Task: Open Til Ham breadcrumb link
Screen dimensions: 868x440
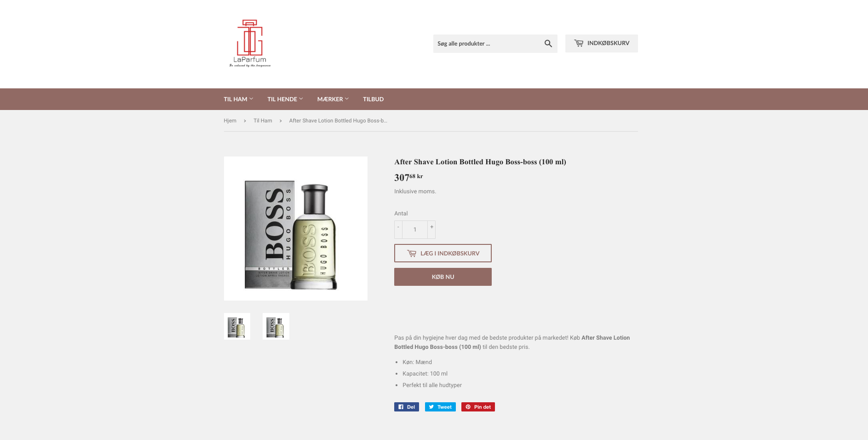Action: point(263,121)
